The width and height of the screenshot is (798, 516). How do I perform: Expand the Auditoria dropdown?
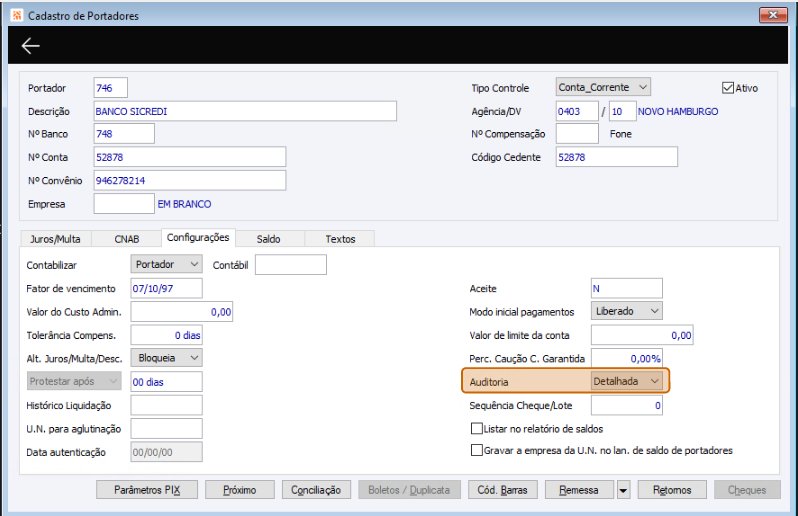[x=627, y=381]
